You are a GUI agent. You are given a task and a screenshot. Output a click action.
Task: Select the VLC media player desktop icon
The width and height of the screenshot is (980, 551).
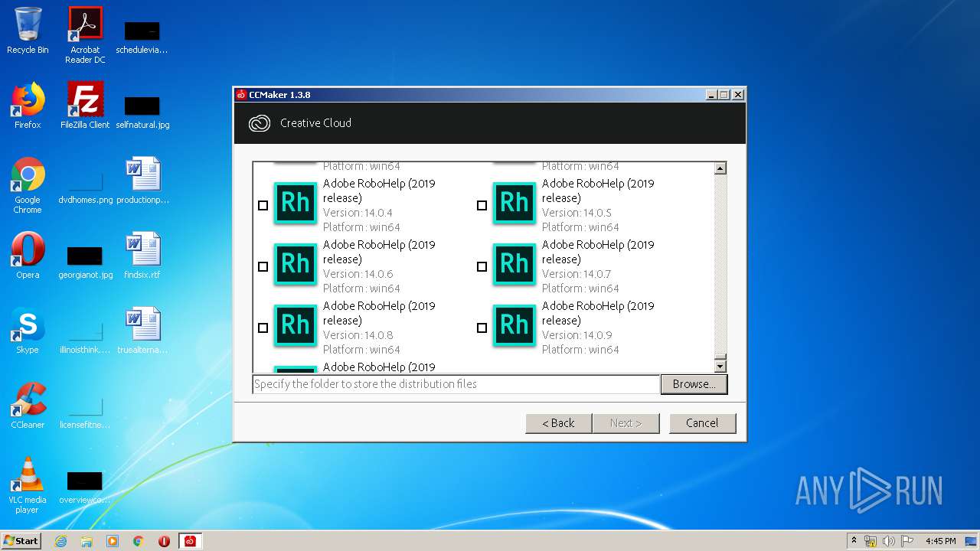point(28,485)
